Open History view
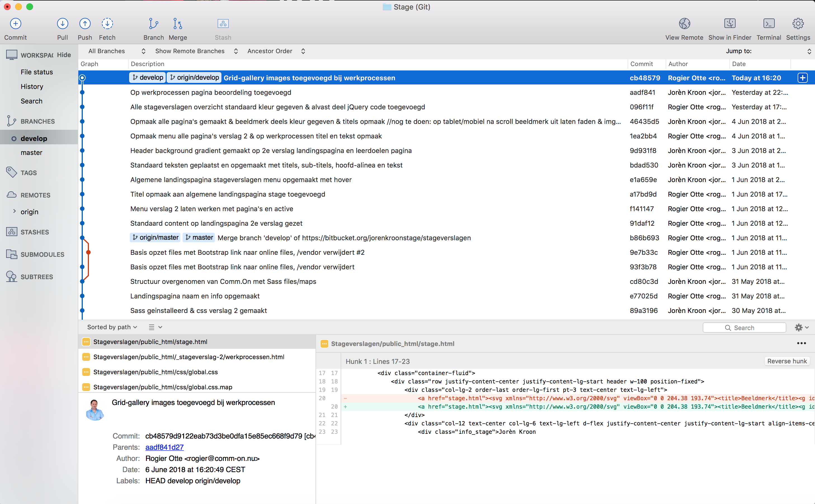The width and height of the screenshot is (815, 504). point(32,86)
